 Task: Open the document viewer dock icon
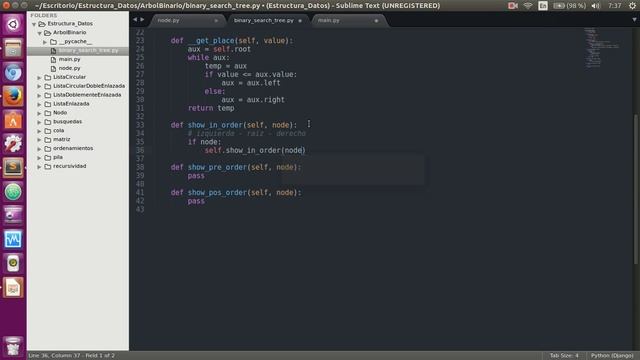pyautogui.click(x=13, y=288)
